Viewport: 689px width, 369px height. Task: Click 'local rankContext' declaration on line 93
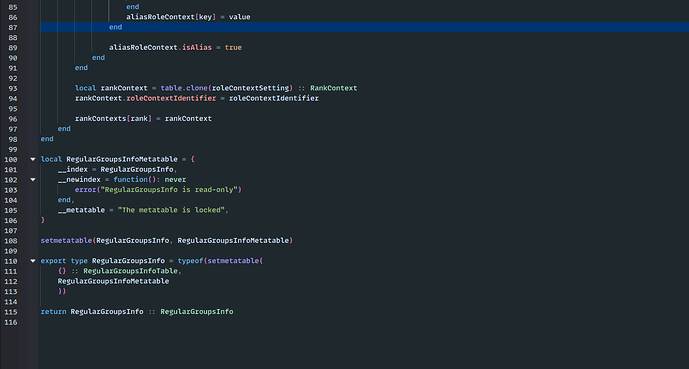[111, 88]
